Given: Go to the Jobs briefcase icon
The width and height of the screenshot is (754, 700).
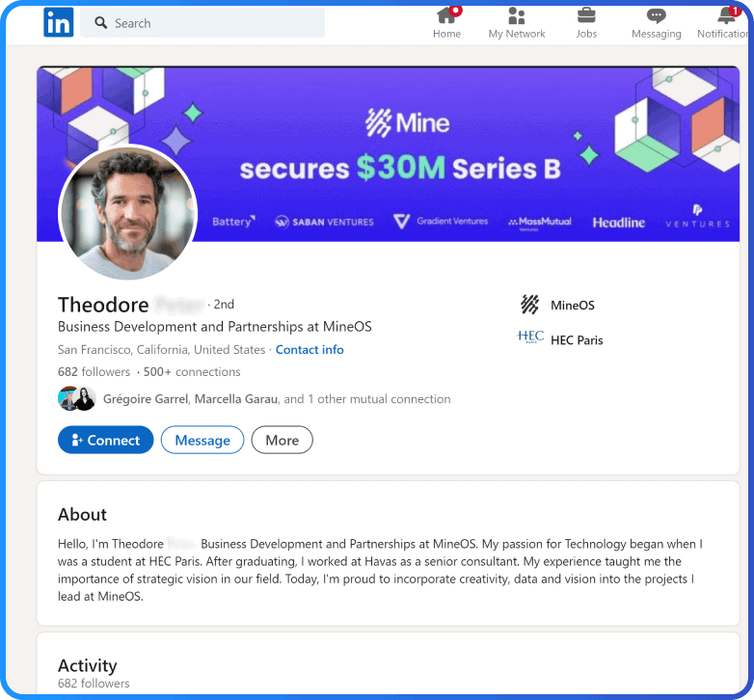Looking at the screenshot, I should pyautogui.click(x=586, y=16).
